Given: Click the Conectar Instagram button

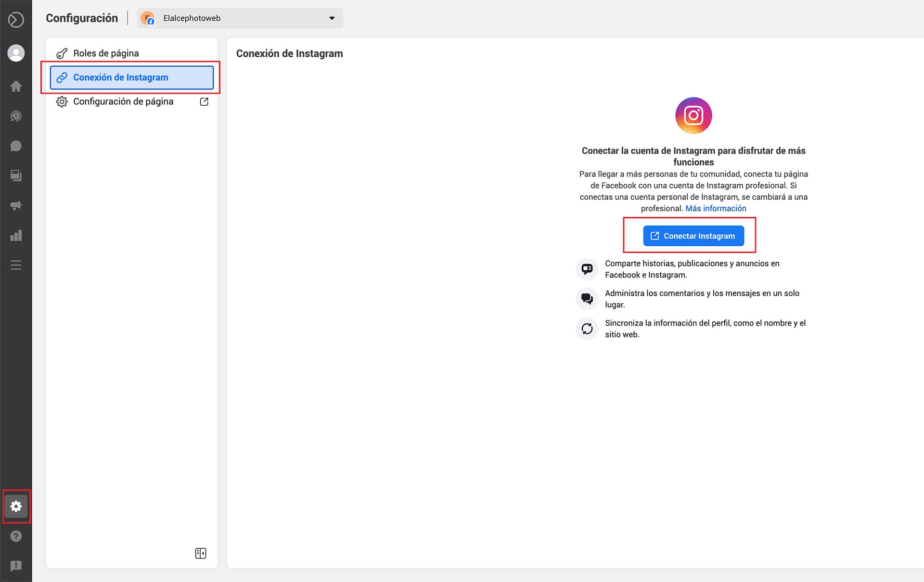Looking at the screenshot, I should click(693, 236).
